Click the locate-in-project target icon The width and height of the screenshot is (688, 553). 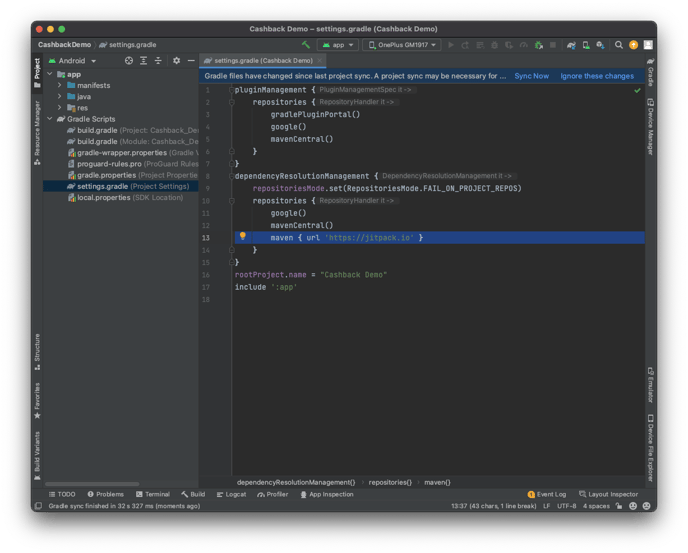pos(129,60)
